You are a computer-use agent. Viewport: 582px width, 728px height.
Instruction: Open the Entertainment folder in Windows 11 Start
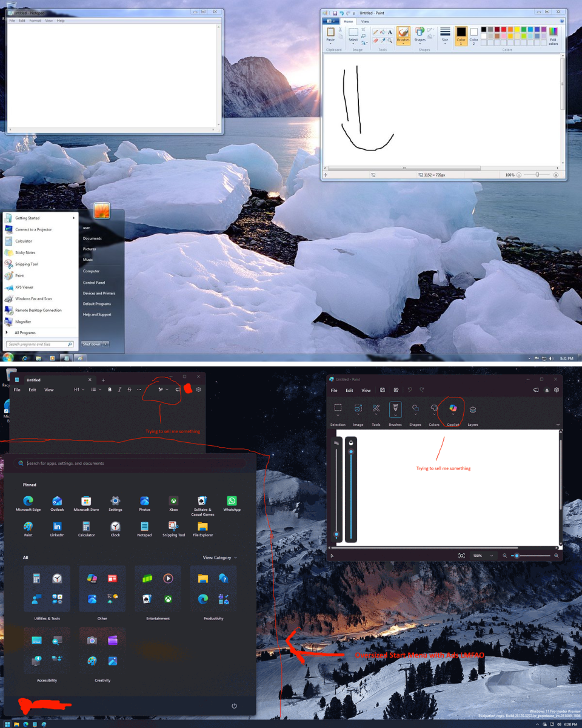pyautogui.click(x=158, y=588)
